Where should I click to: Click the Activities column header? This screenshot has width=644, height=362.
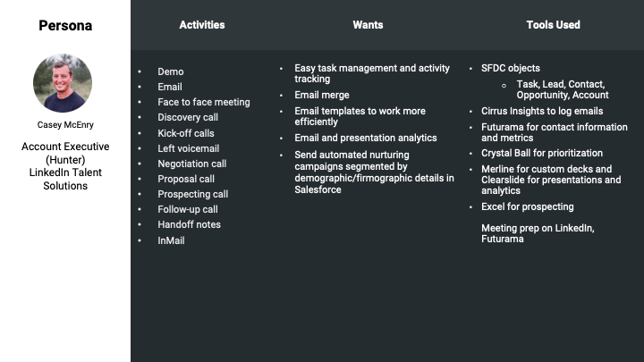(x=202, y=25)
